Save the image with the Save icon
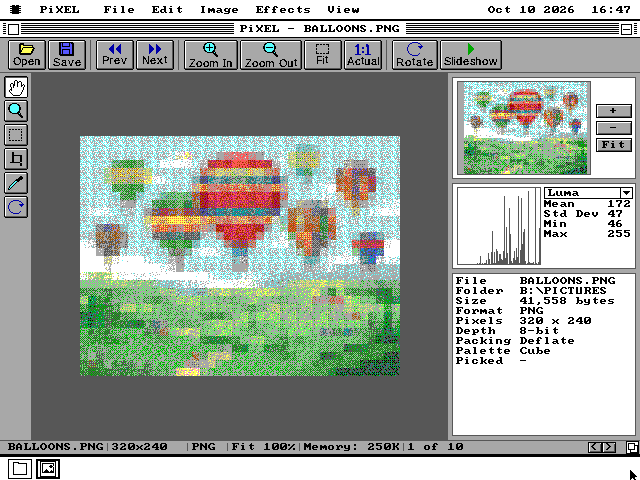 pyautogui.click(x=67, y=55)
